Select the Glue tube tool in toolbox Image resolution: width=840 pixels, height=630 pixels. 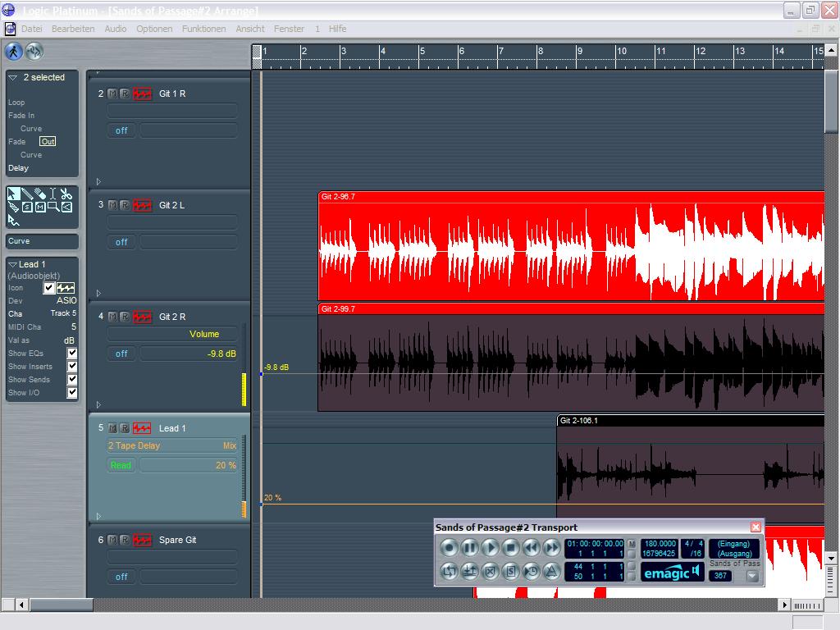[13, 207]
